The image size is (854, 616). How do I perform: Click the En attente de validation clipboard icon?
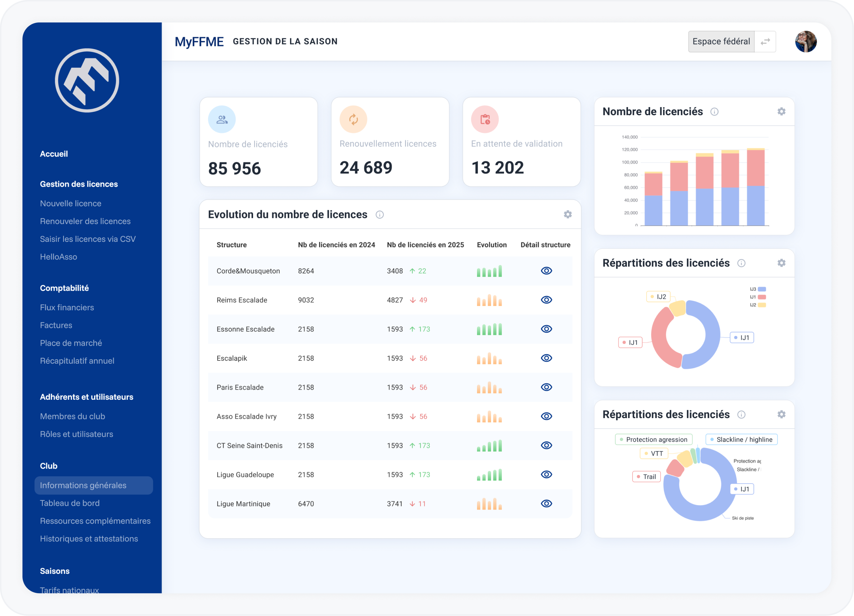click(x=485, y=120)
